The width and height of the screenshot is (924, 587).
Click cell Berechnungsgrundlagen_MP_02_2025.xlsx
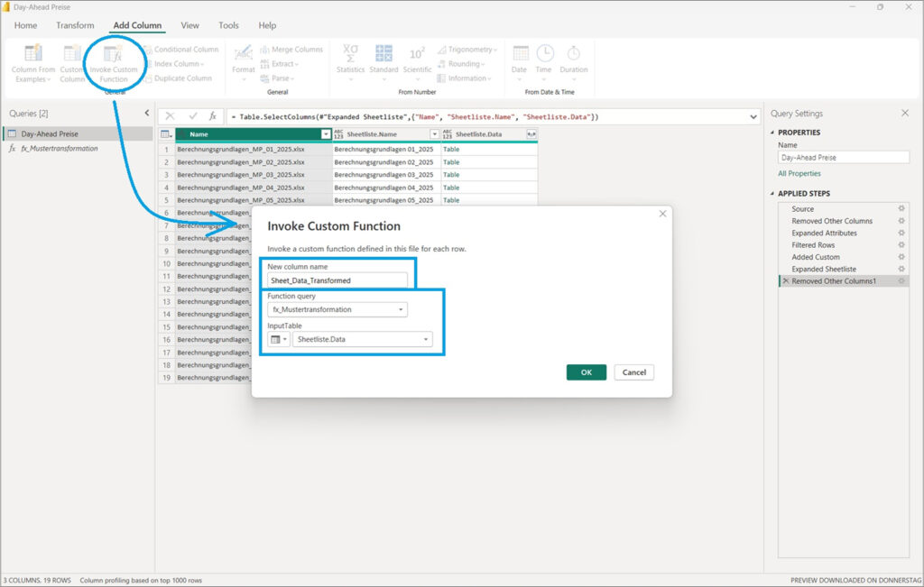click(x=254, y=162)
